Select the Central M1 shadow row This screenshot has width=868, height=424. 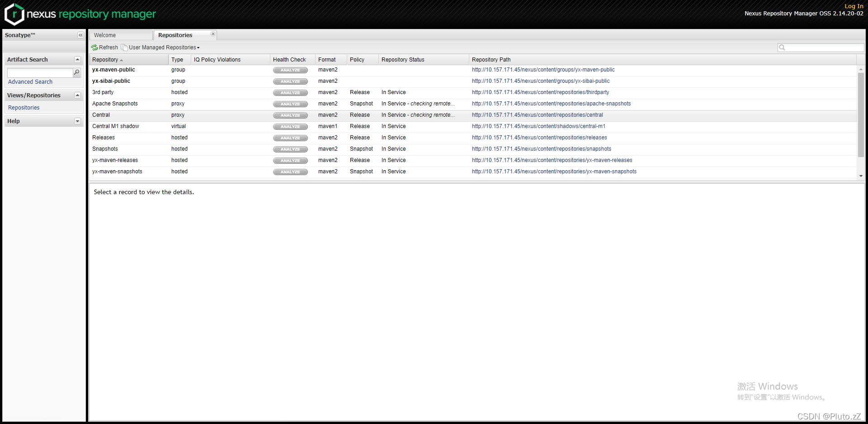pos(473,127)
